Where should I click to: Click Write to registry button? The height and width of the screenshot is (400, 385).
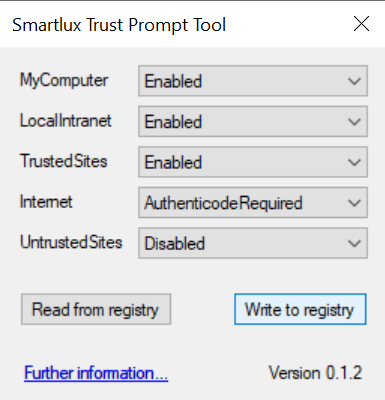[x=300, y=309]
